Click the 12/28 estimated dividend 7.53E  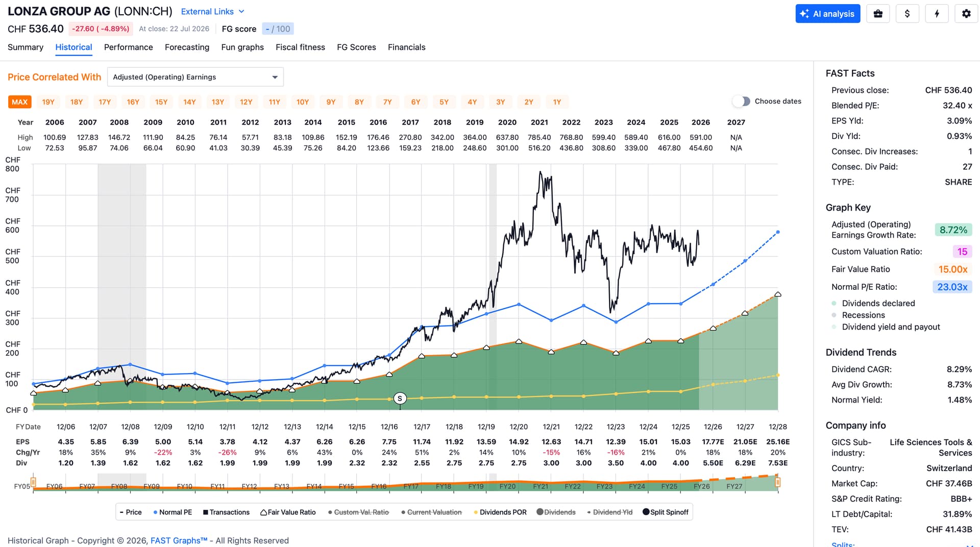[x=778, y=463]
